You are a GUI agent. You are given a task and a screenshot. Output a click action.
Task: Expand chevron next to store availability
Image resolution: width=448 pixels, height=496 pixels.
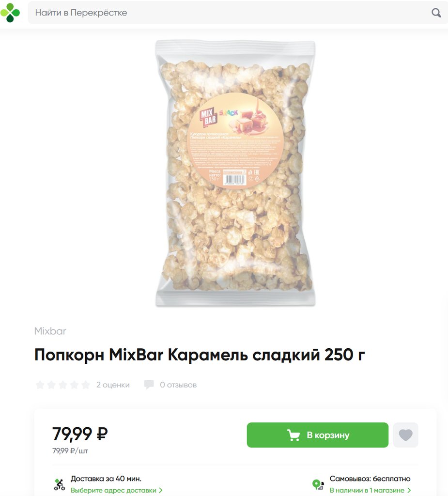409,490
